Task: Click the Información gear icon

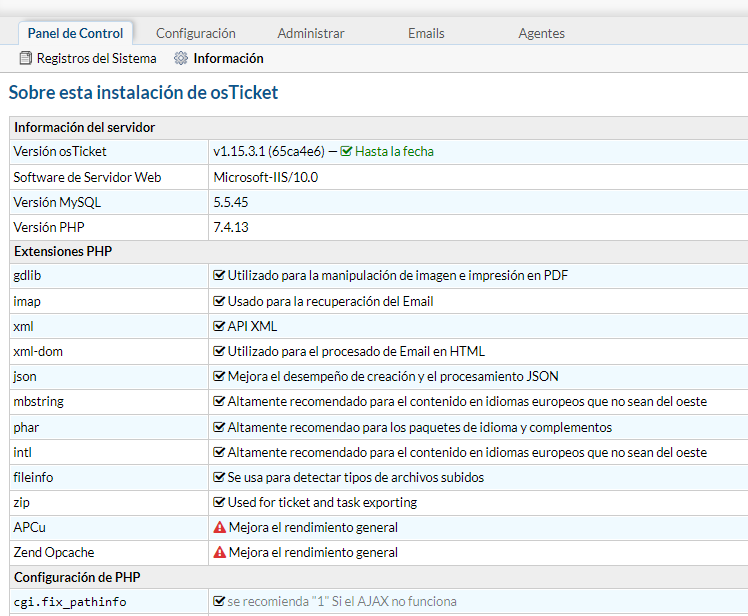Action: pyautogui.click(x=181, y=58)
